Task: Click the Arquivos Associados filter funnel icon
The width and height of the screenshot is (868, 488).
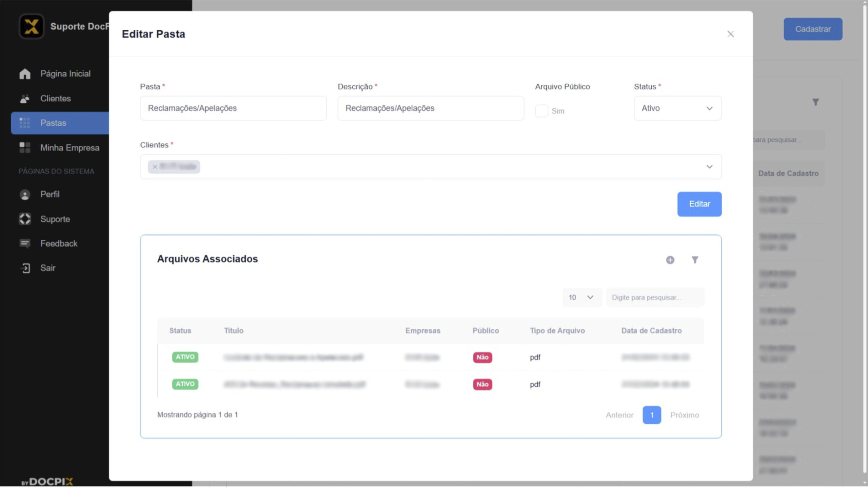Action: click(695, 260)
